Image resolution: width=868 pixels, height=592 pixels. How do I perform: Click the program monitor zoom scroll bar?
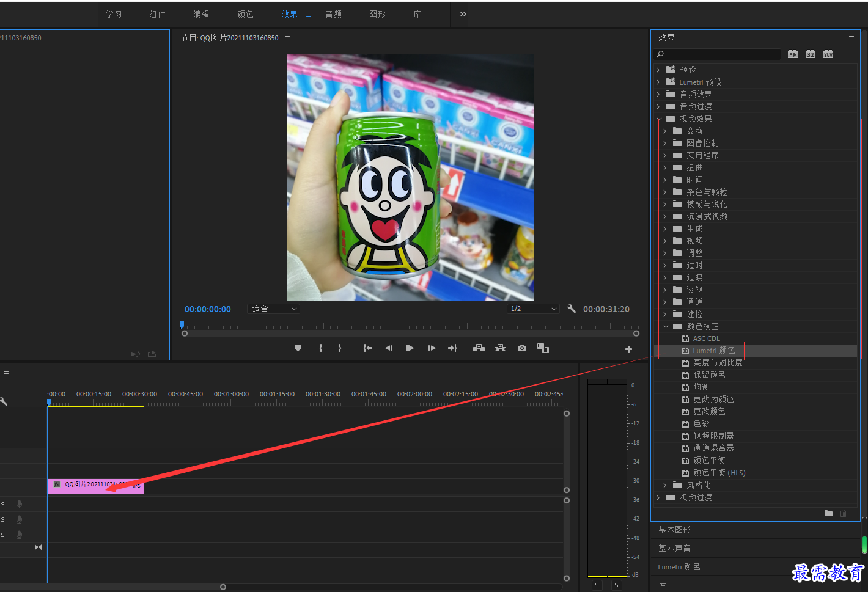(x=410, y=334)
